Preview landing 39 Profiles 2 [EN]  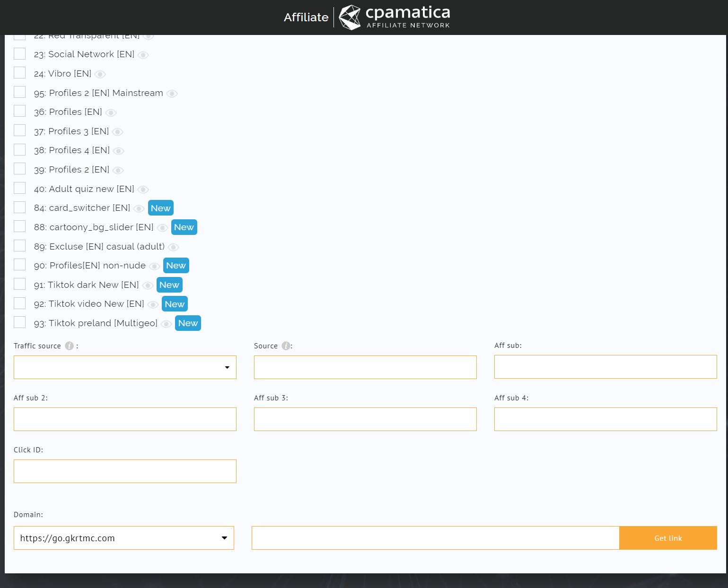(x=118, y=170)
